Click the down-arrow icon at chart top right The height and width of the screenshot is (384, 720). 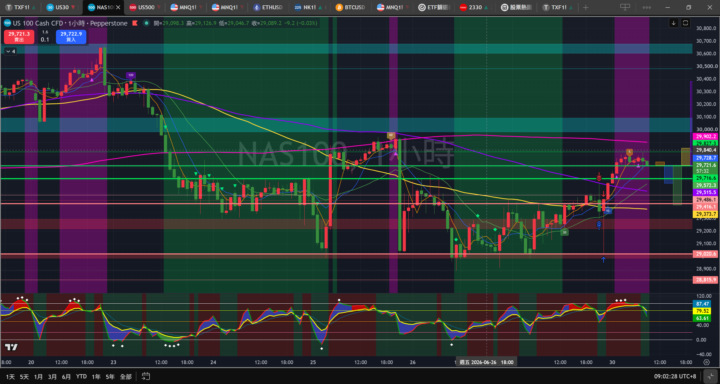[674, 23]
